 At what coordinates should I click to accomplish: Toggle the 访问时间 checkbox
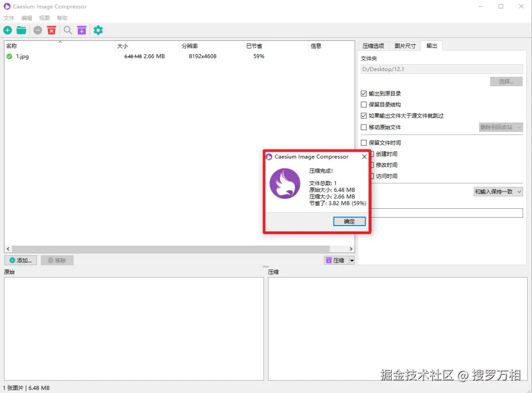(372, 176)
